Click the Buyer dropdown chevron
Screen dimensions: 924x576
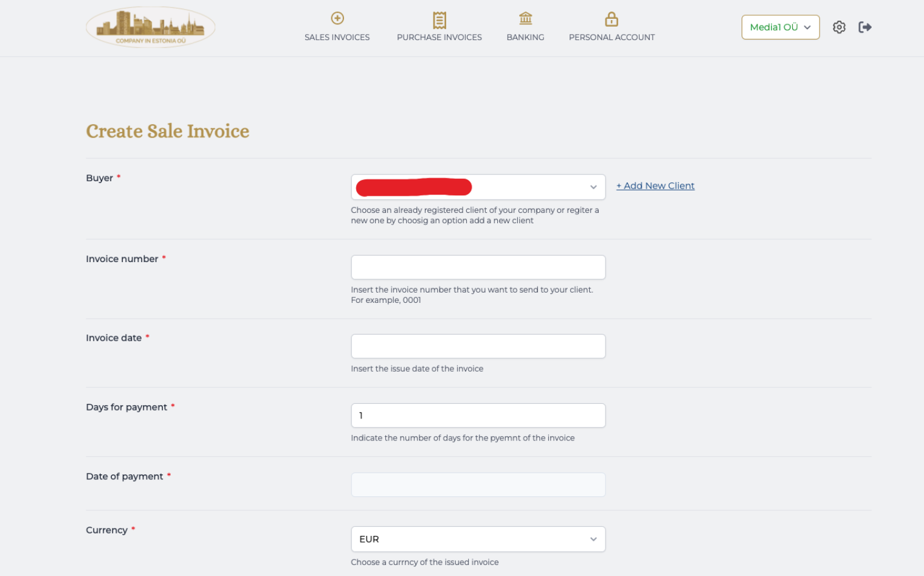[x=593, y=187]
